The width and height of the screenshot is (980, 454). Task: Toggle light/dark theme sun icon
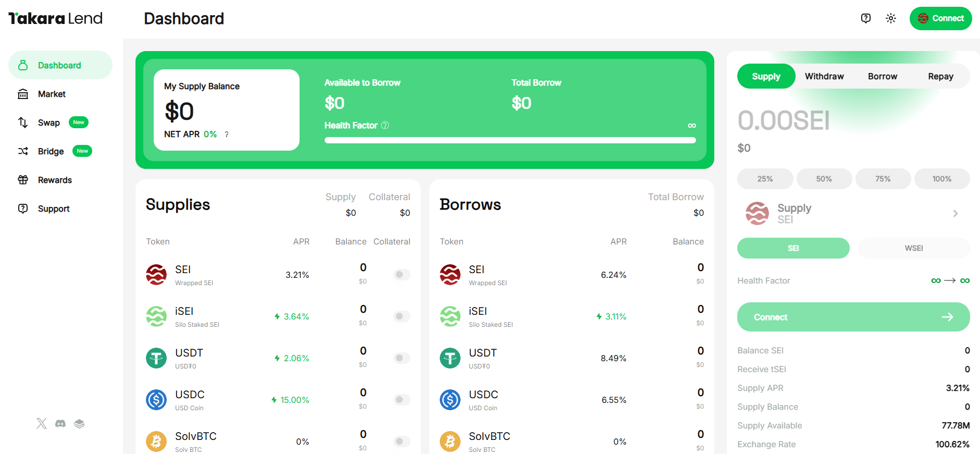890,18
